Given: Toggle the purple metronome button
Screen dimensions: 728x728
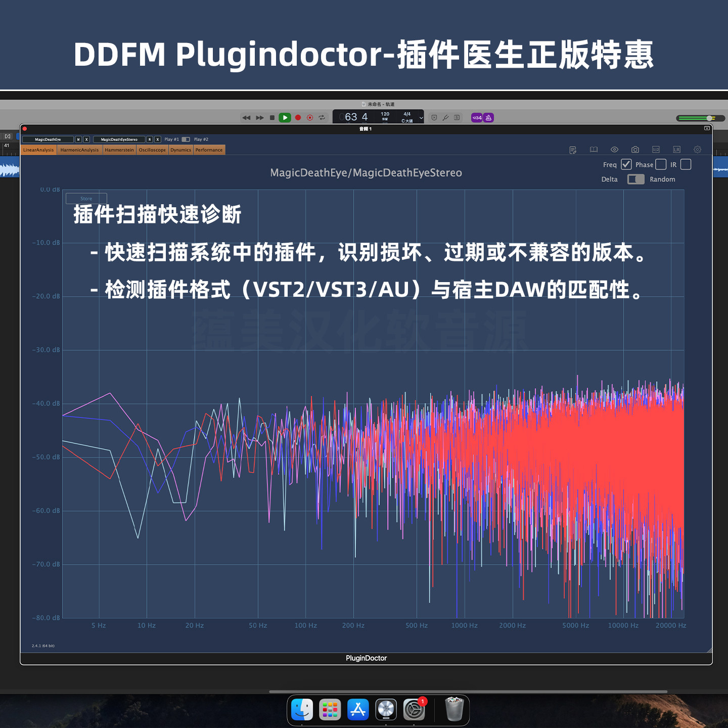Looking at the screenshot, I should pyautogui.click(x=488, y=118).
